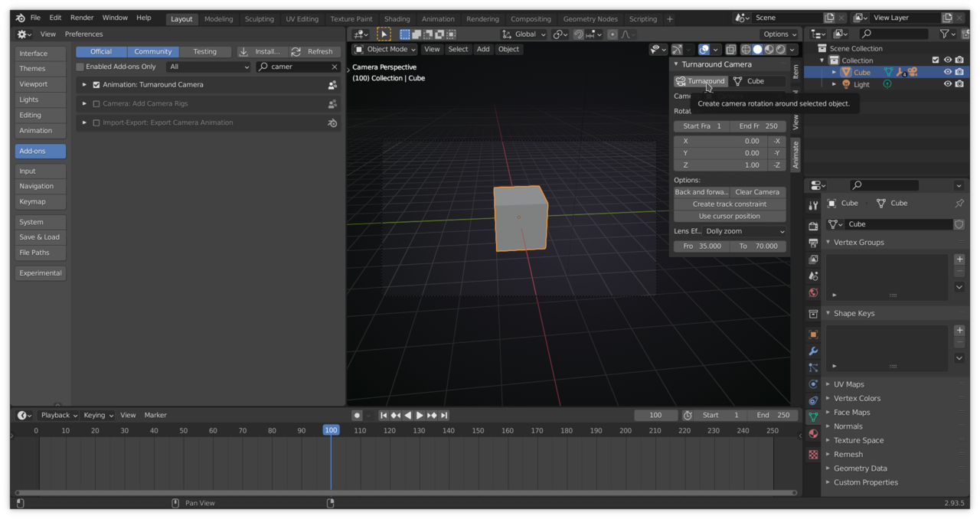The image size is (980, 519).
Task: Click the Clear Camera button
Action: (x=757, y=192)
